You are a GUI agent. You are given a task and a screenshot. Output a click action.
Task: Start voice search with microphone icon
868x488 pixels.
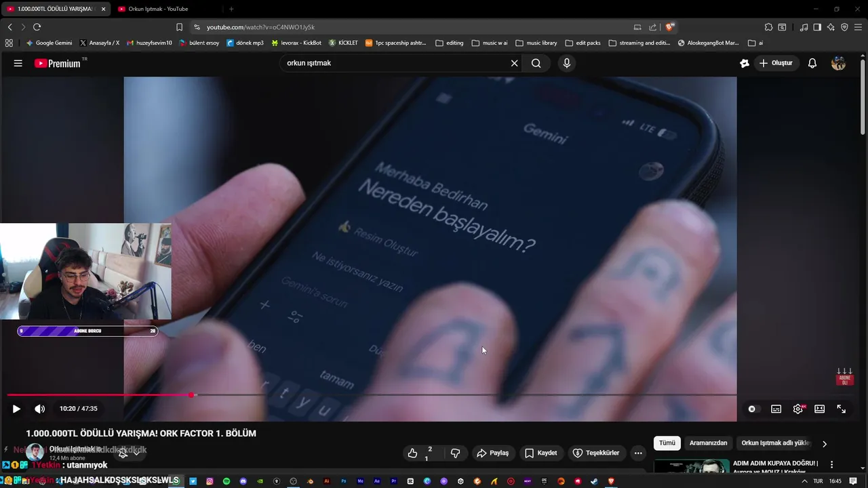(x=567, y=63)
